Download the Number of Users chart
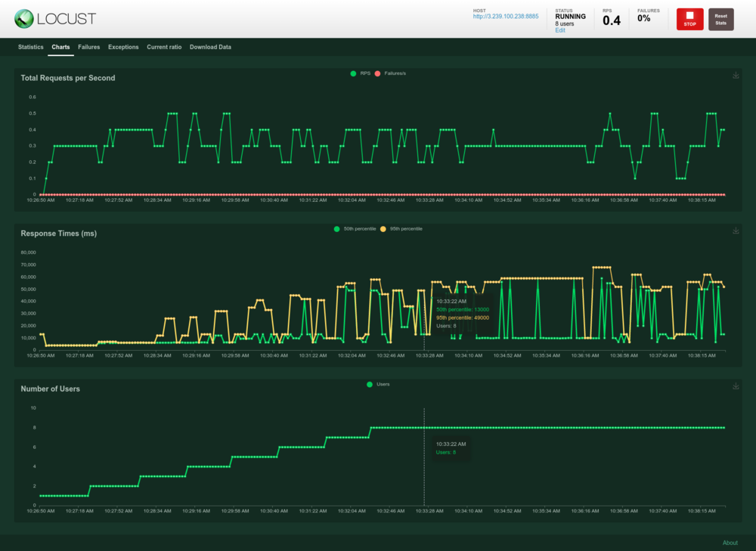Viewport: 756px width, 551px height. tap(736, 386)
